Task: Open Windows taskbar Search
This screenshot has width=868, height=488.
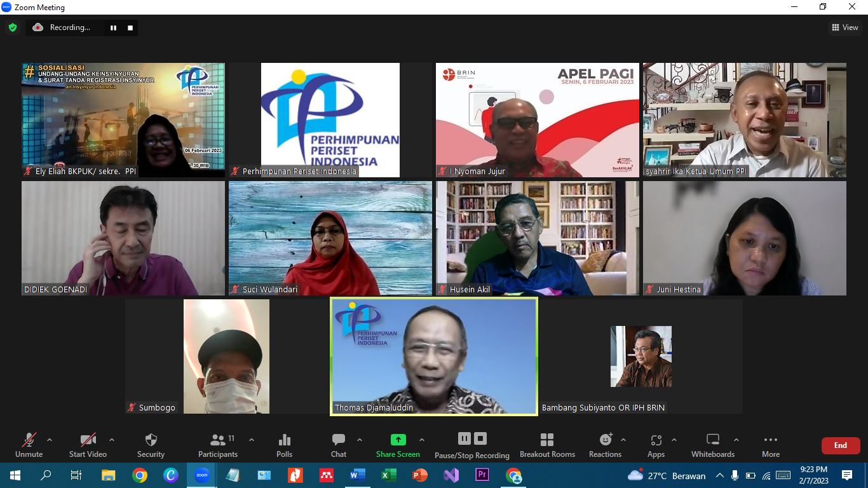Action: coord(46,475)
